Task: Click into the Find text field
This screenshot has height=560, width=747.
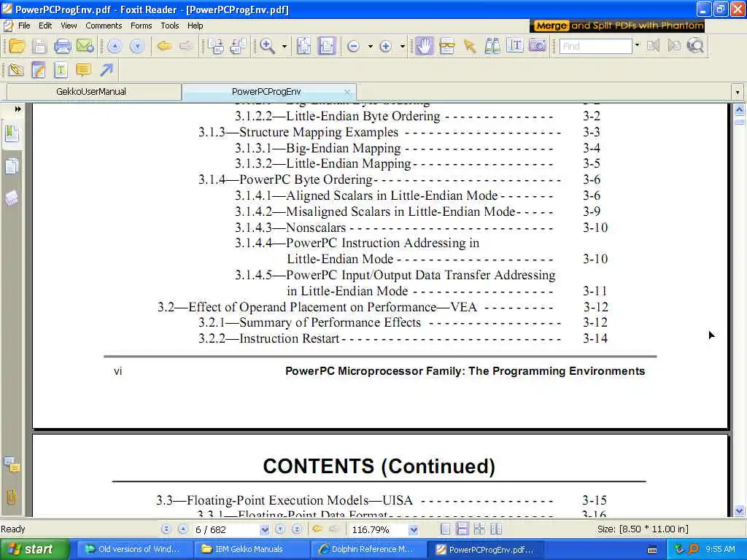Action: pyautogui.click(x=595, y=46)
